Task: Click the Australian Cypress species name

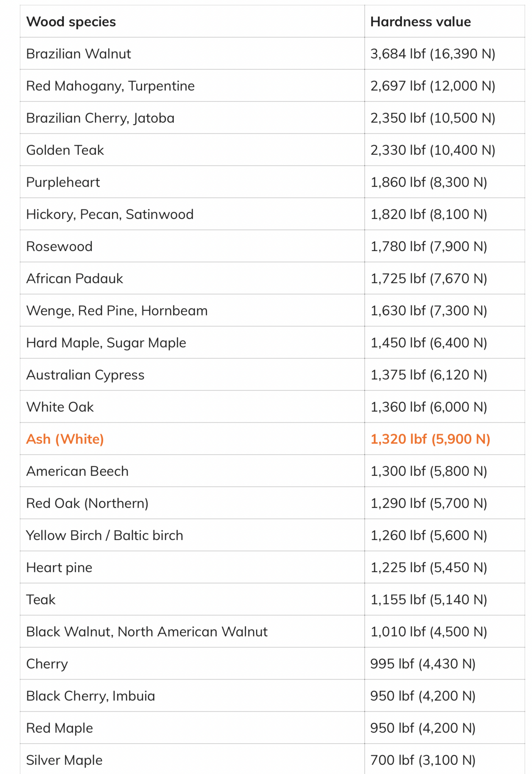Action: point(85,375)
